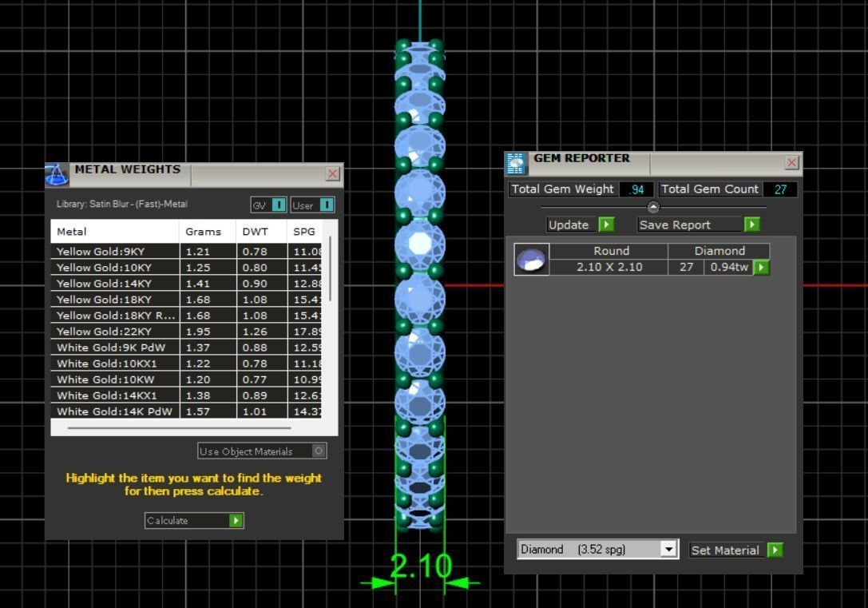Click the DWT column header

click(261, 232)
